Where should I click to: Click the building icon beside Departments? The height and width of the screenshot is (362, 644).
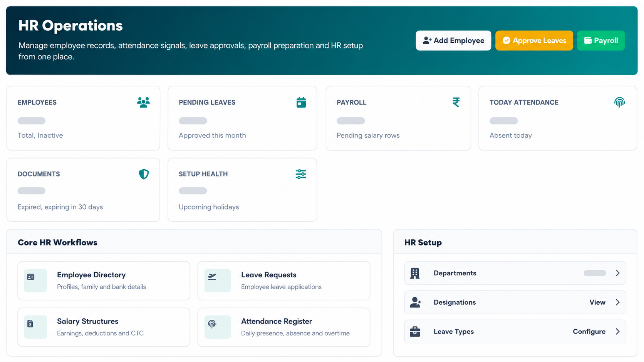coord(415,273)
